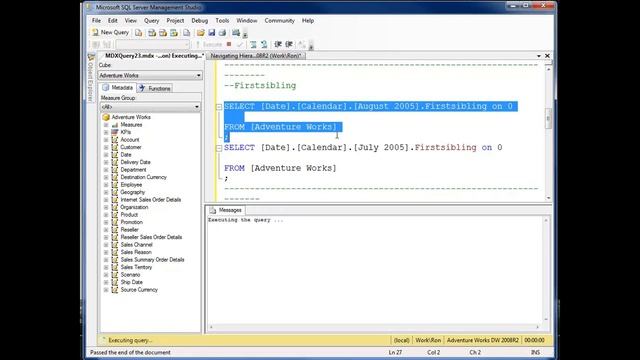This screenshot has width=640, height=360.
Task: Expand the Geography dimension
Action: (106, 192)
